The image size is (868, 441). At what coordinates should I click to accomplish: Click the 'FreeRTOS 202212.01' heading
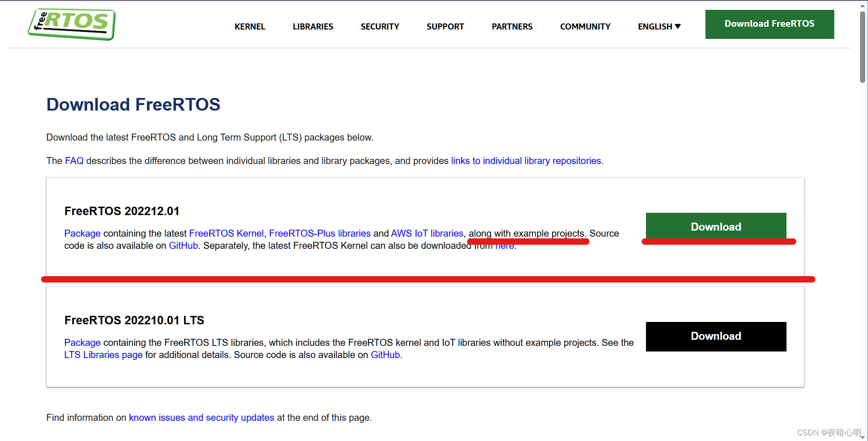click(x=122, y=211)
